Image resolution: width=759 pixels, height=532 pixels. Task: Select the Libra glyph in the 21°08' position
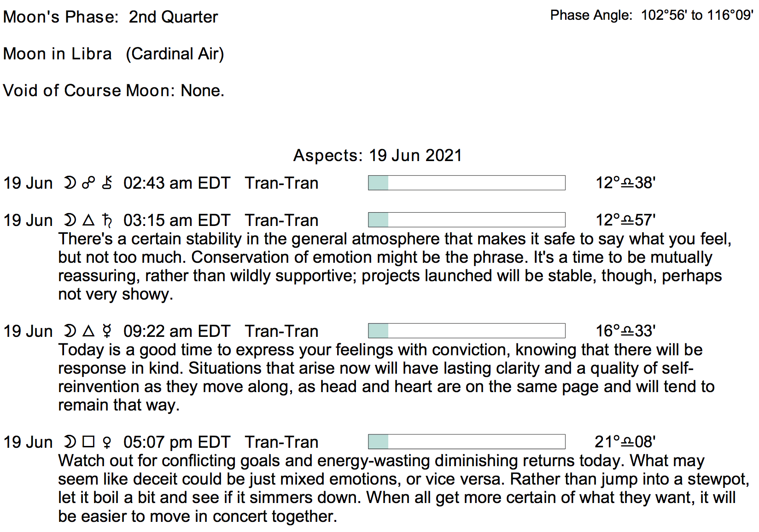pyautogui.click(x=627, y=442)
